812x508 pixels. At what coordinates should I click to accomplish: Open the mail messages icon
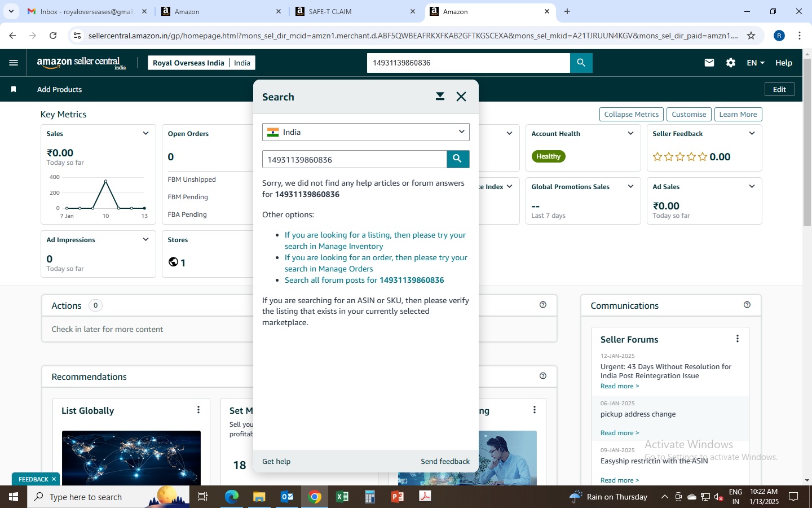pos(709,63)
